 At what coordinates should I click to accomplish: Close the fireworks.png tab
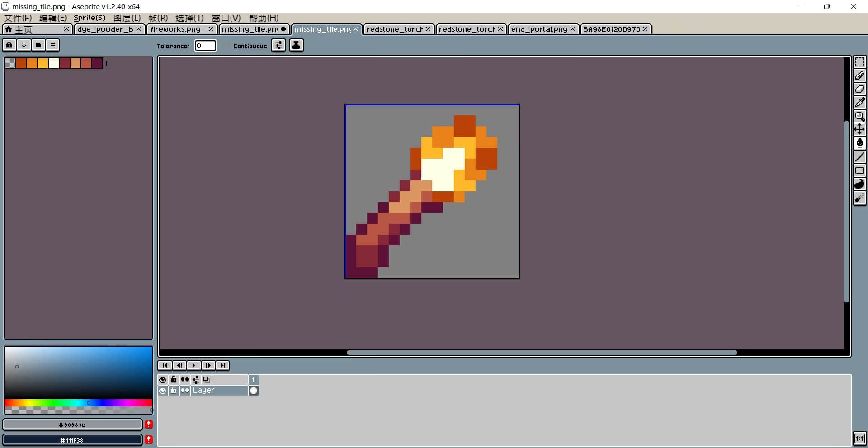[x=211, y=29]
